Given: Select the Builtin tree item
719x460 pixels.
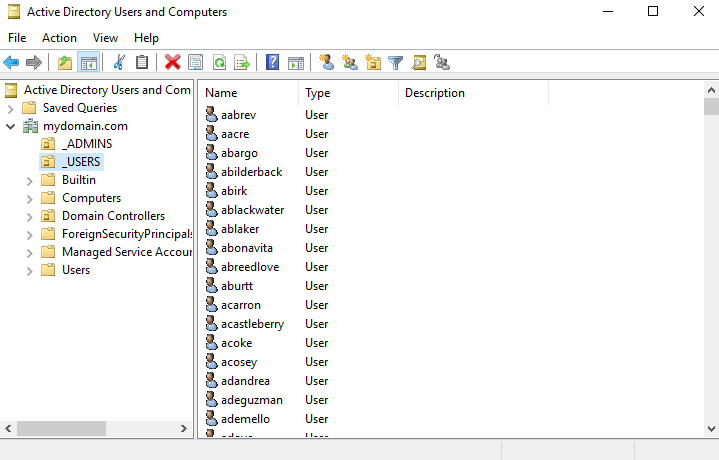Looking at the screenshot, I should pyautogui.click(x=79, y=180).
